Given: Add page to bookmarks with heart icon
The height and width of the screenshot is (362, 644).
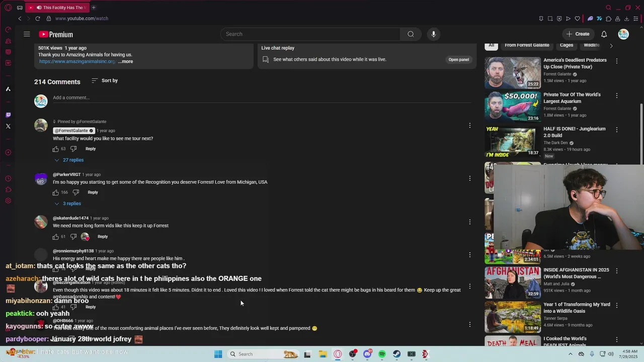Looking at the screenshot, I should click(577, 19).
